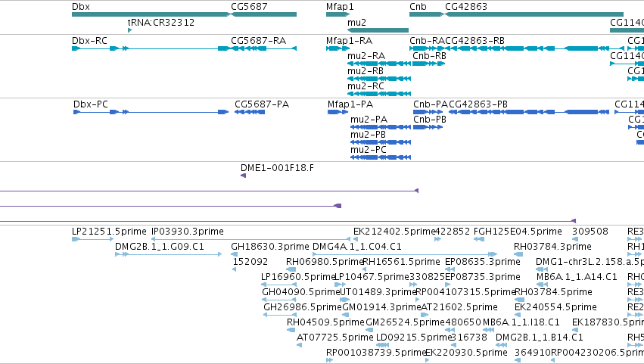Click the Cnb-PB protein label
Viewport: 644px width, 364px height.
pos(430,120)
